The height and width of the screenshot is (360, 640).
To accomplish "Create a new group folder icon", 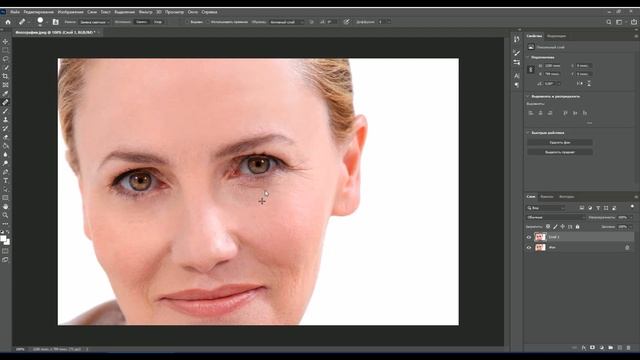I will point(611,348).
